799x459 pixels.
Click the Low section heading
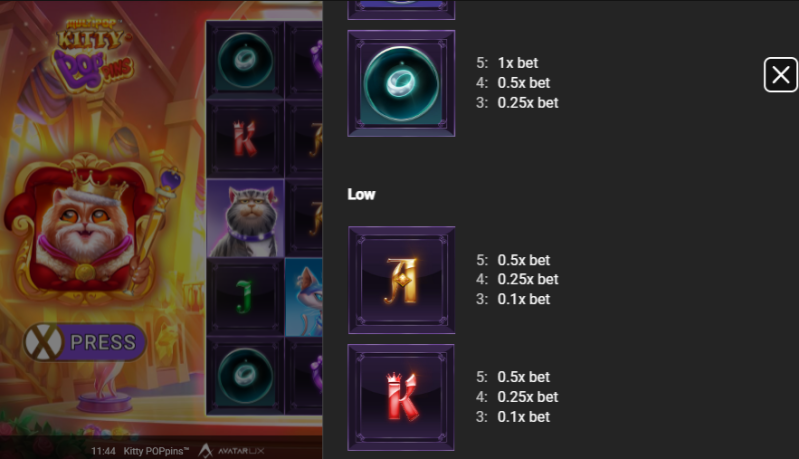pos(361,194)
